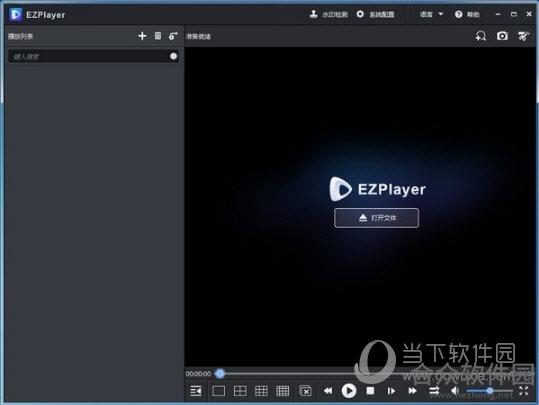Switch to nine-window layout

tap(261, 391)
